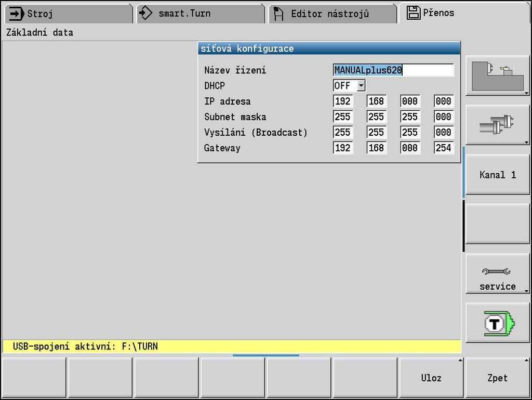Viewport: 532px width, 400px height.
Task: Edit IP adresa fourth octet 000
Action: coord(444,101)
